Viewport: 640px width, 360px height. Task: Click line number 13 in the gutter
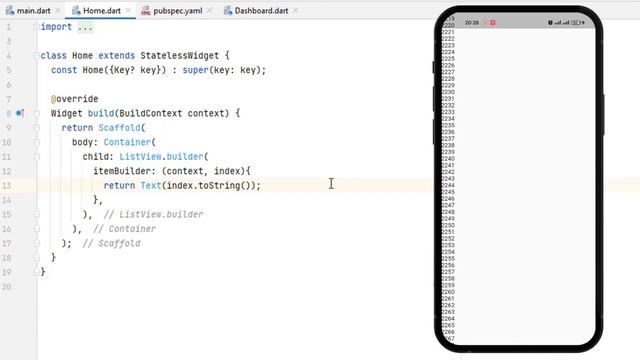7,186
